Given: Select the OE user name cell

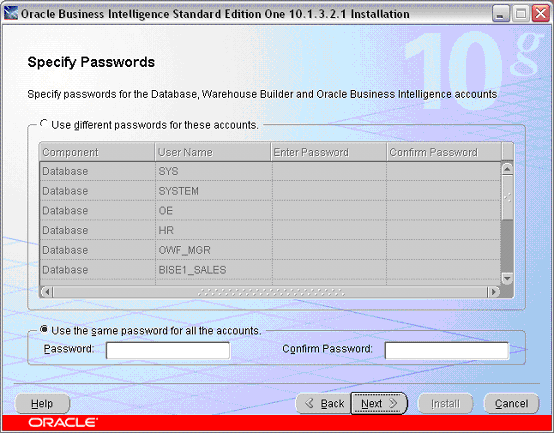Looking at the screenshot, I should [214, 211].
